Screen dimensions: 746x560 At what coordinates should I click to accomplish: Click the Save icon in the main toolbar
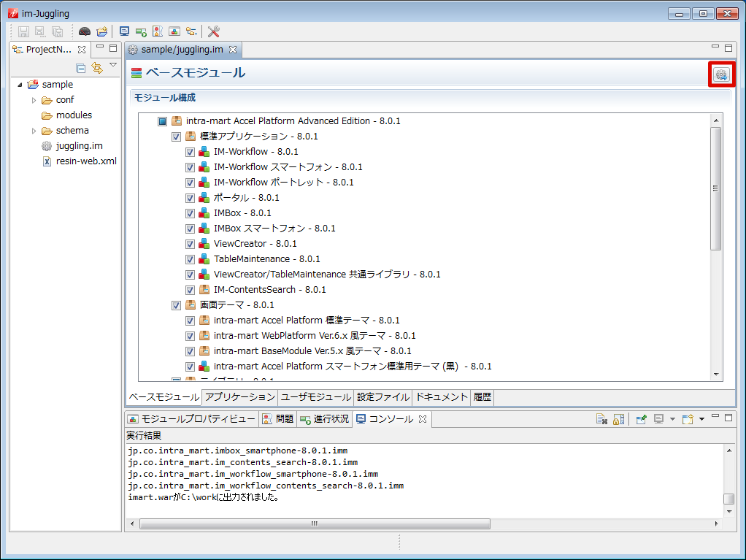tap(23, 31)
